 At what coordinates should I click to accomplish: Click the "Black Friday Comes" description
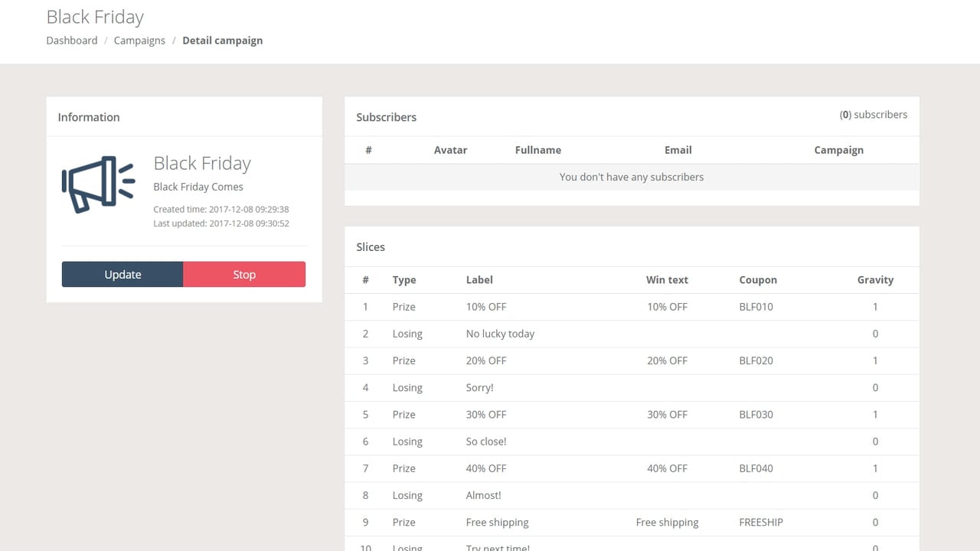pos(198,187)
